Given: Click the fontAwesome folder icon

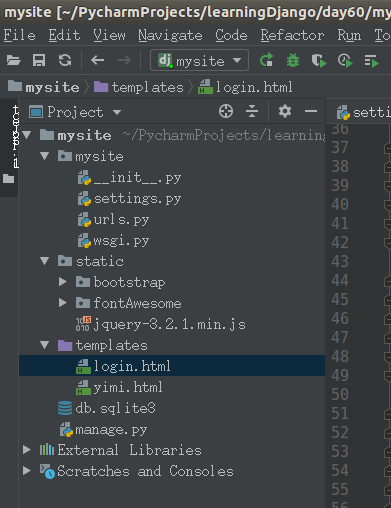Looking at the screenshot, I should click(83, 303).
